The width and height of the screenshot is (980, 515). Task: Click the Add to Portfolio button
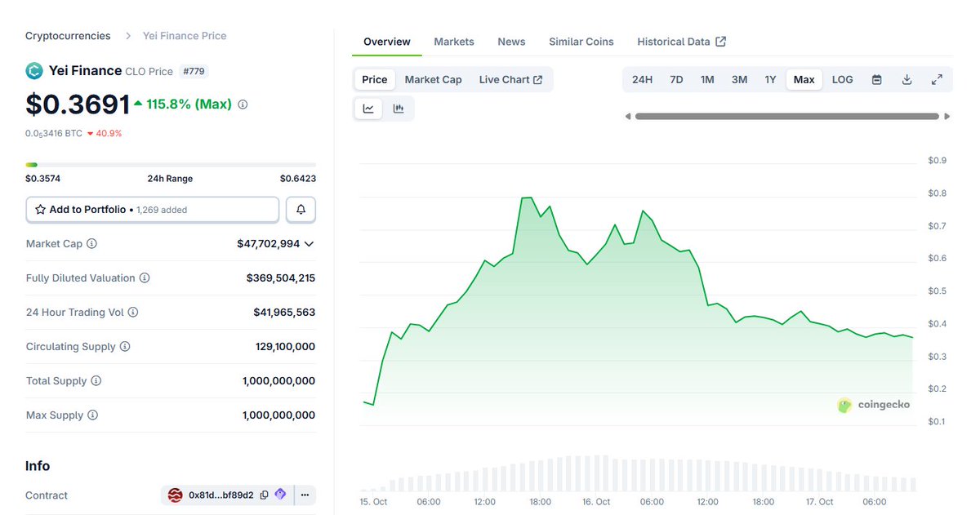pyautogui.click(x=153, y=210)
